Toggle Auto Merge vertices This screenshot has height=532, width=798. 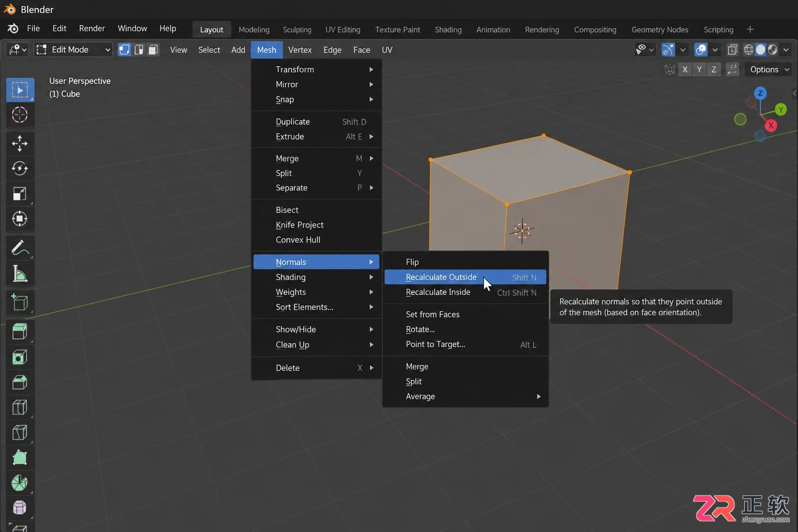point(733,70)
